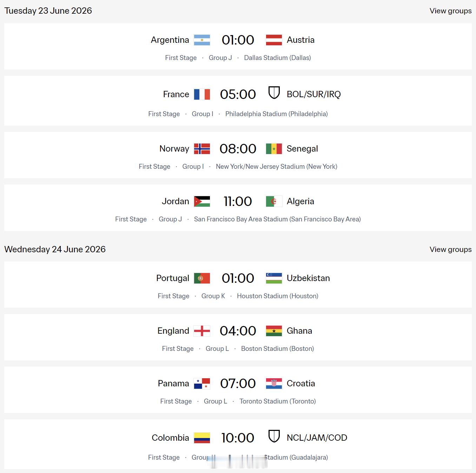Image resolution: width=476 pixels, height=473 pixels.
Task: Open the Portugal vs Uzbekistan 01:00 match
Action: point(238,285)
